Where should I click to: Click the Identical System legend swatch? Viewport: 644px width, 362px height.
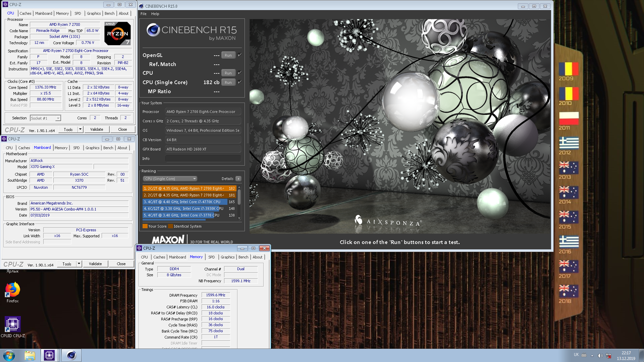pos(170,226)
